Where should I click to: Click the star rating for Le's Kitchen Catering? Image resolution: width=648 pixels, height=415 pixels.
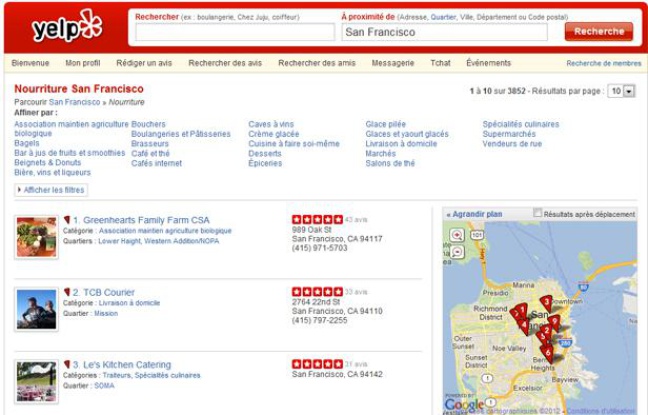click(317, 364)
